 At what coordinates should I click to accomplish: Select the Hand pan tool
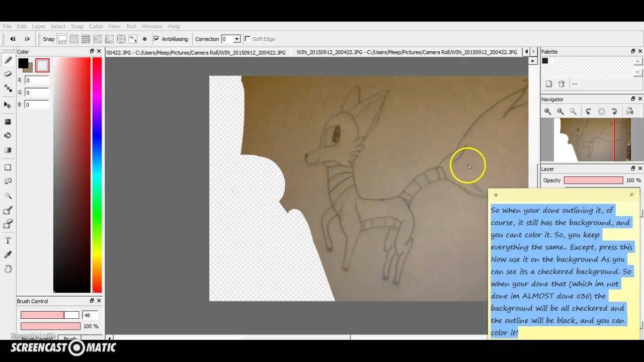tap(8, 269)
